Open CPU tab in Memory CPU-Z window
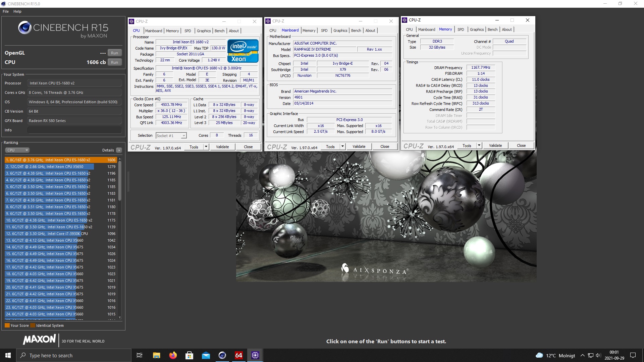 coord(409,29)
